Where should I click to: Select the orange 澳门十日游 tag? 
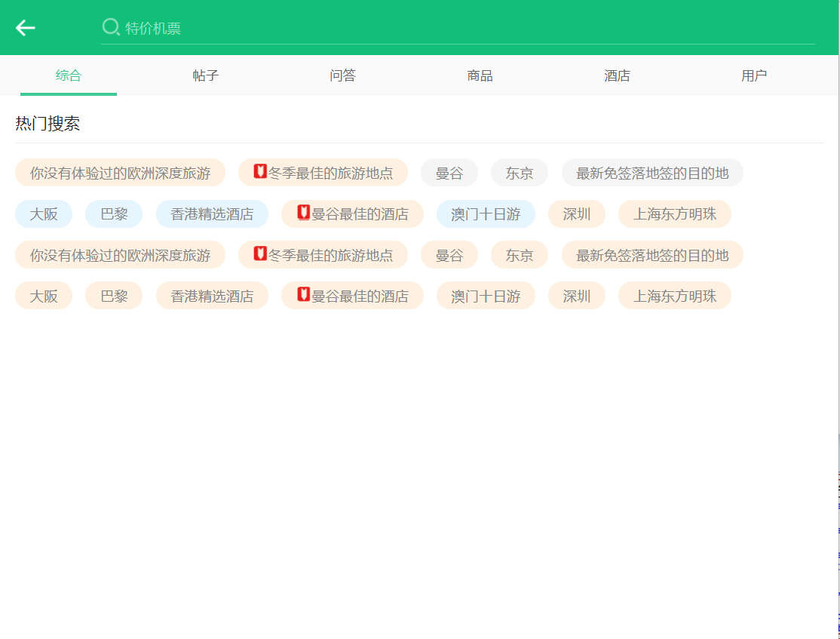pos(486,296)
